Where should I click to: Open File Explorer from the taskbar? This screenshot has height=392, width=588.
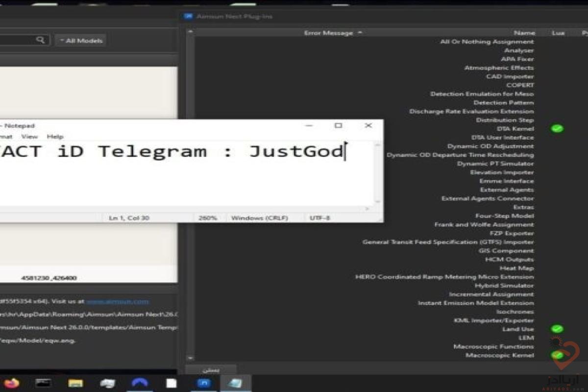75,383
